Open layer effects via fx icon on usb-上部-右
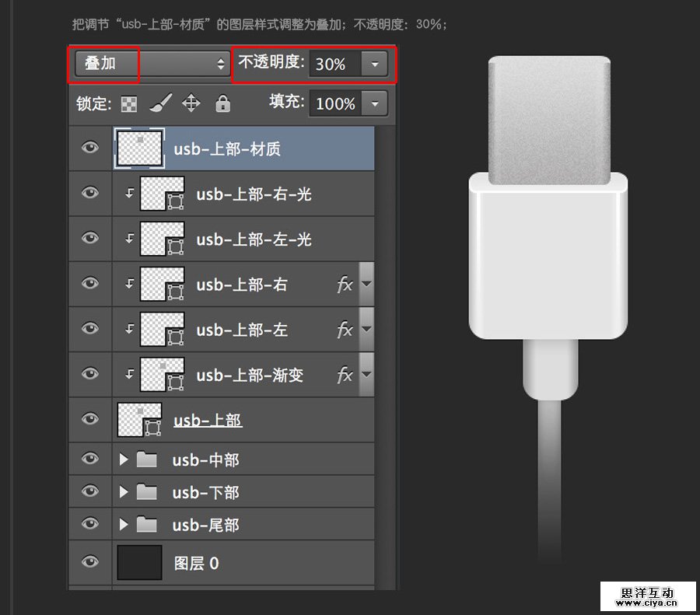The width and height of the screenshot is (700, 615). coord(345,284)
